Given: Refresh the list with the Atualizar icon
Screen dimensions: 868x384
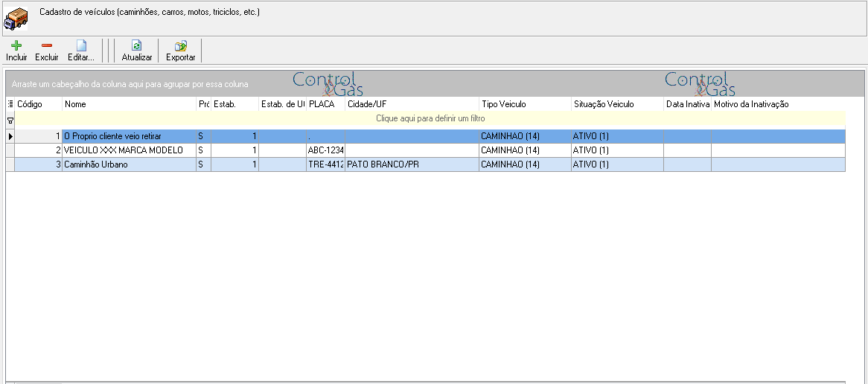Looking at the screenshot, I should coord(137,46).
